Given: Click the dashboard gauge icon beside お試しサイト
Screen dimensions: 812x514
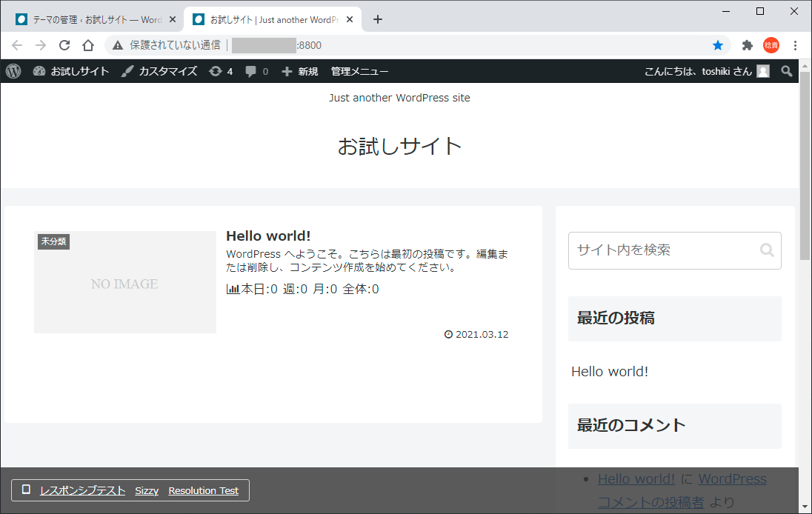Looking at the screenshot, I should pyautogui.click(x=39, y=71).
